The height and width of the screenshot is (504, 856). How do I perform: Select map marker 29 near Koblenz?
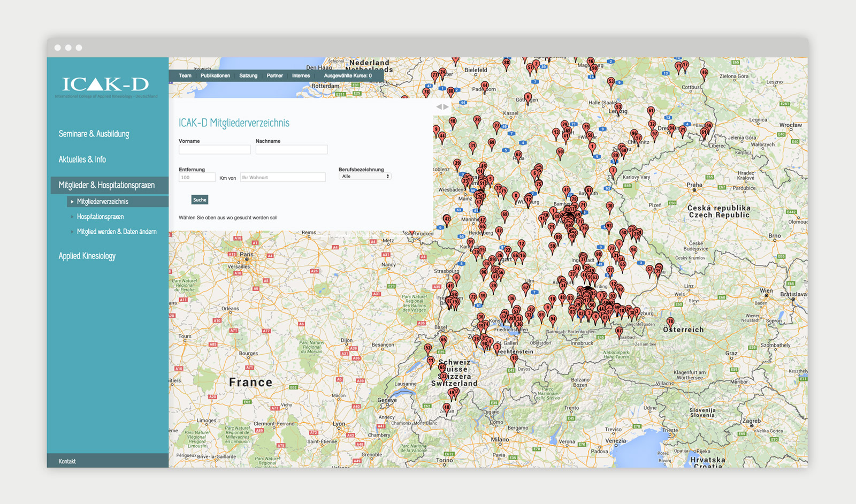click(457, 164)
